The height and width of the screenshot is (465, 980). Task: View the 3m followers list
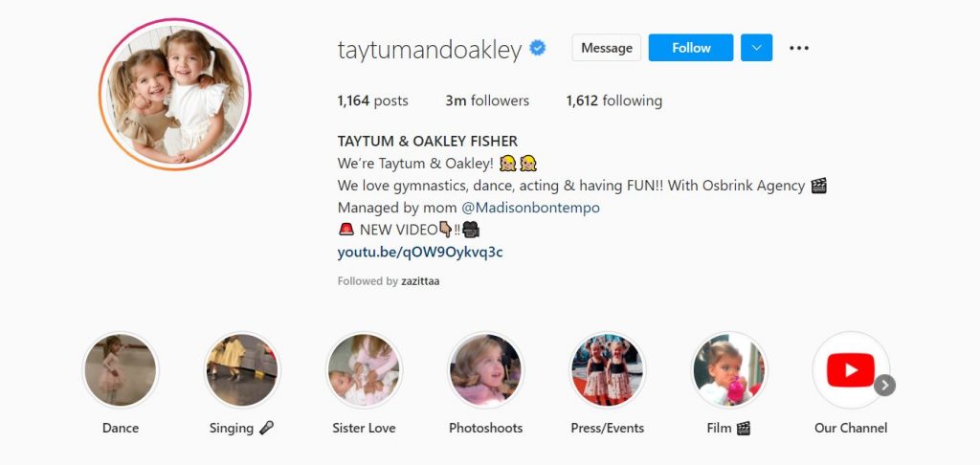click(x=487, y=100)
